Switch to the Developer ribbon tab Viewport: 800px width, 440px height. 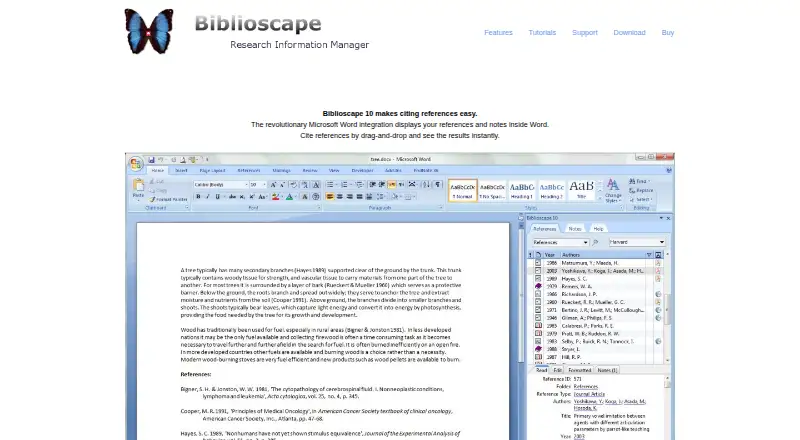pos(362,170)
